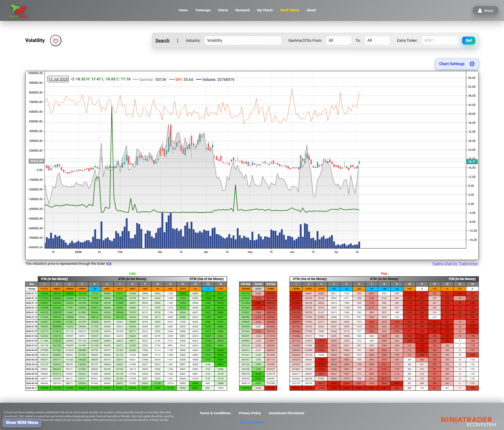This screenshot has width=504, height=430.
Task: Click the Feb label on time axis
Action: pyautogui.click(x=120, y=252)
